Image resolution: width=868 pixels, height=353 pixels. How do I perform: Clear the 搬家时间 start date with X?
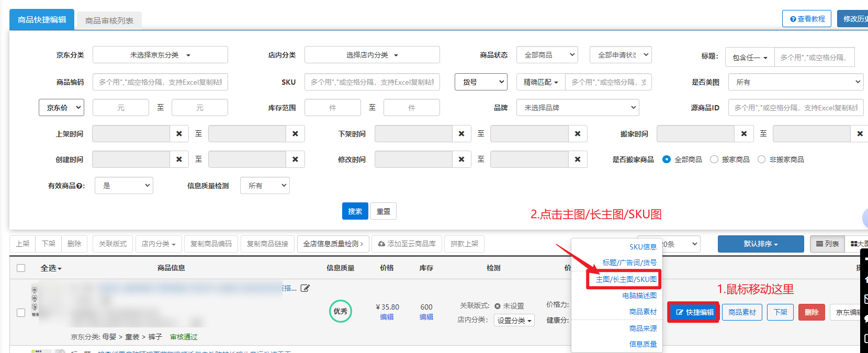[x=743, y=134]
